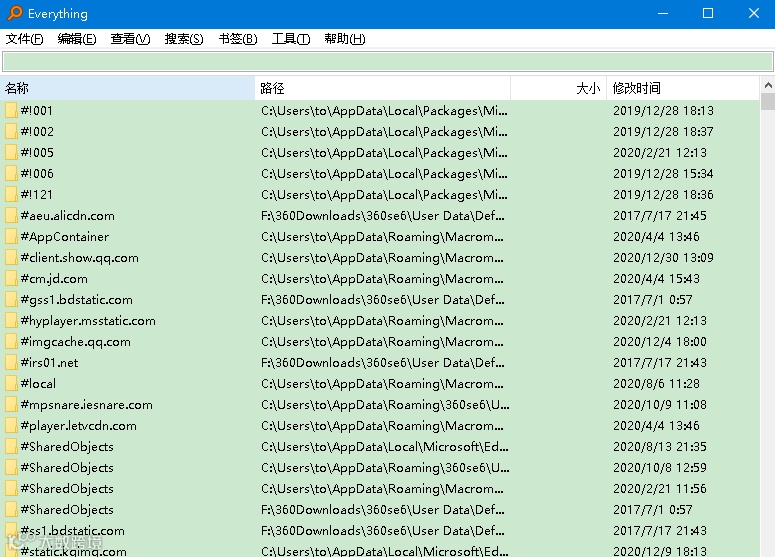Click date 2020/10/8 12:59
The image size is (775, 557).
point(660,468)
